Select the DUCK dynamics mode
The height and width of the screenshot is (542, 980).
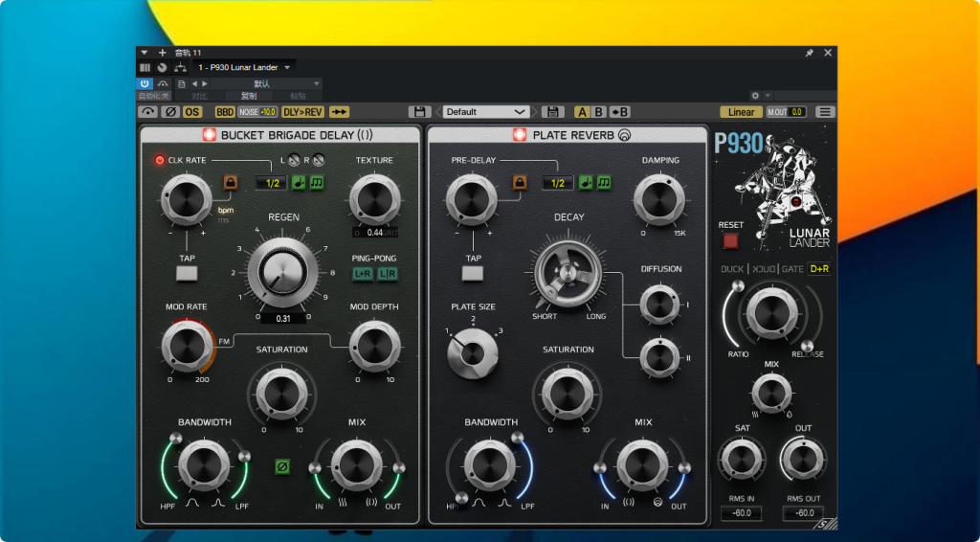[x=732, y=269]
